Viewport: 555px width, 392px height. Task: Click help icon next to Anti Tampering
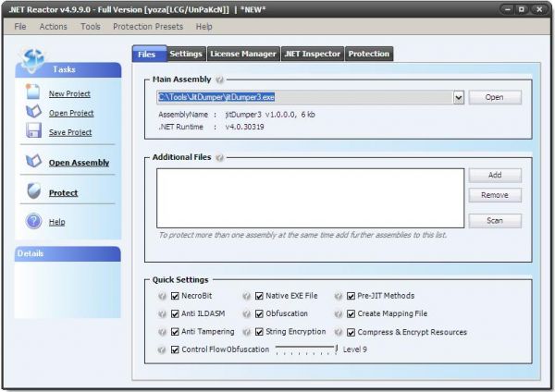tap(162, 332)
